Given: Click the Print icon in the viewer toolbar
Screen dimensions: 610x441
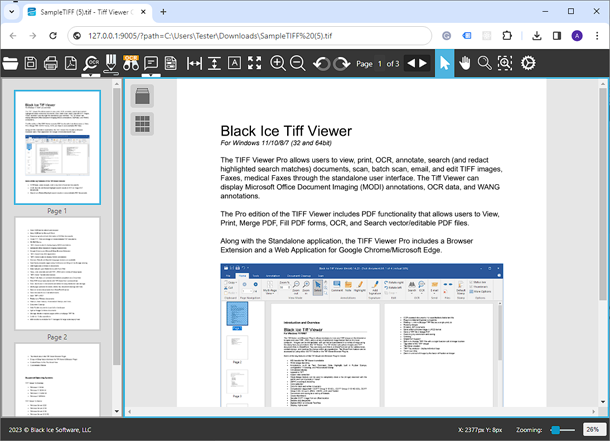Looking at the screenshot, I should point(50,64).
